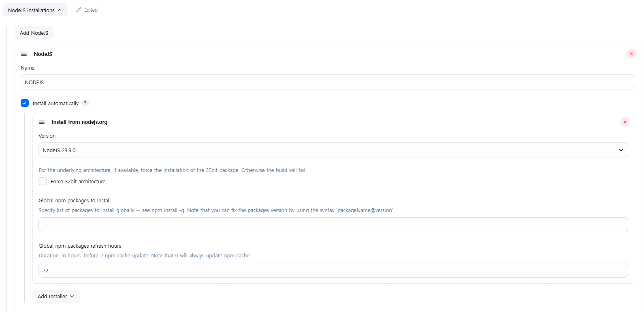Screen dimensions: 644x312
Task: Click the Edited pencil icon
Action: [x=79, y=10]
